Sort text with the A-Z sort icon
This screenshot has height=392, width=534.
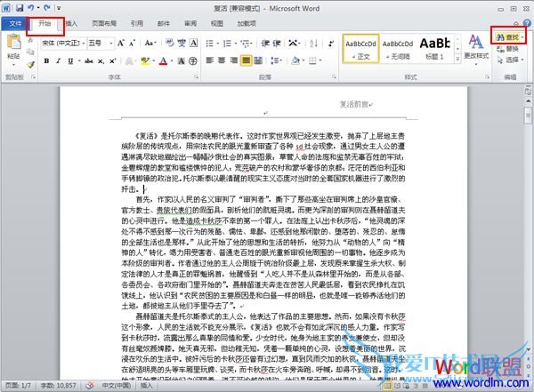click(x=313, y=44)
